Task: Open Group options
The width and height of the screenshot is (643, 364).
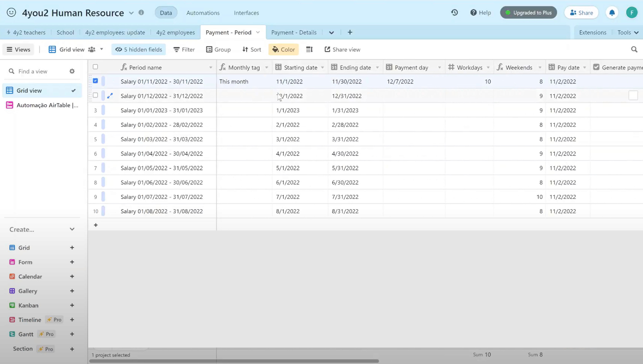Action: pyautogui.click(x=218, y=49)
